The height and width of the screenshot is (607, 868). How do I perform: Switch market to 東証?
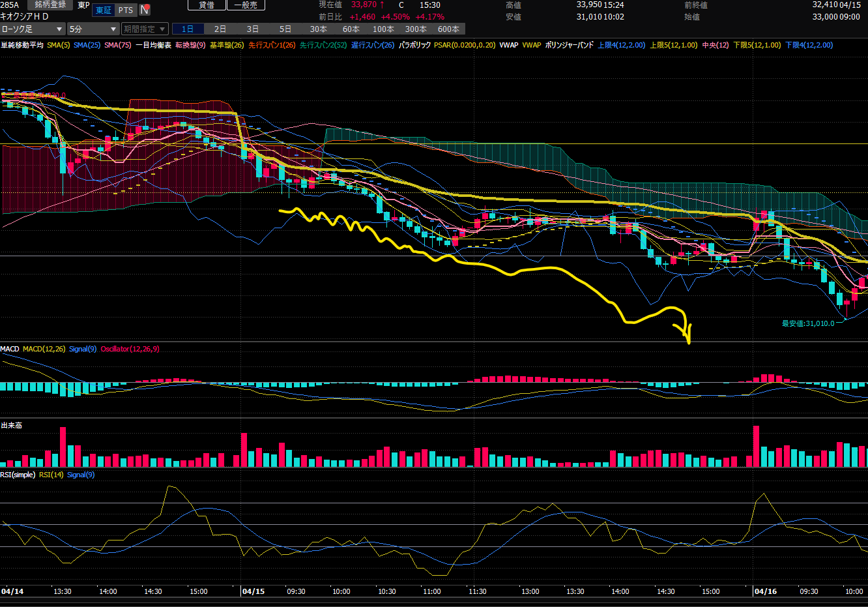[104, 10]
